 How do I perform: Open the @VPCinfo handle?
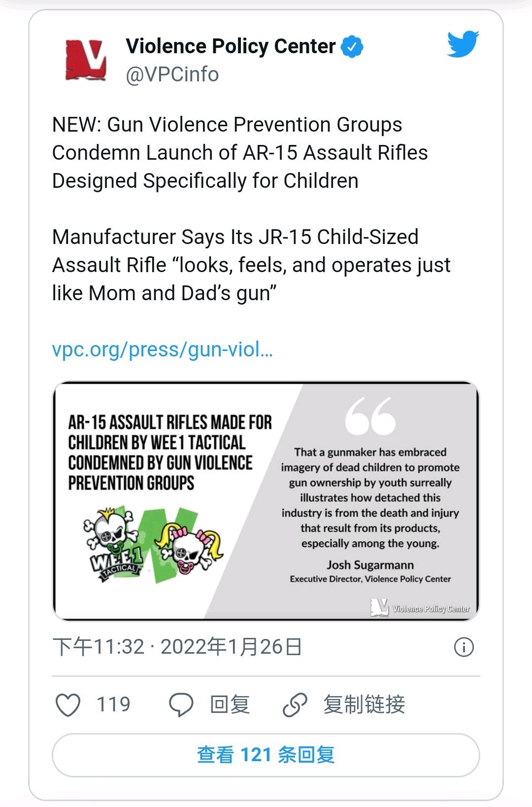(x=172, y=74)
